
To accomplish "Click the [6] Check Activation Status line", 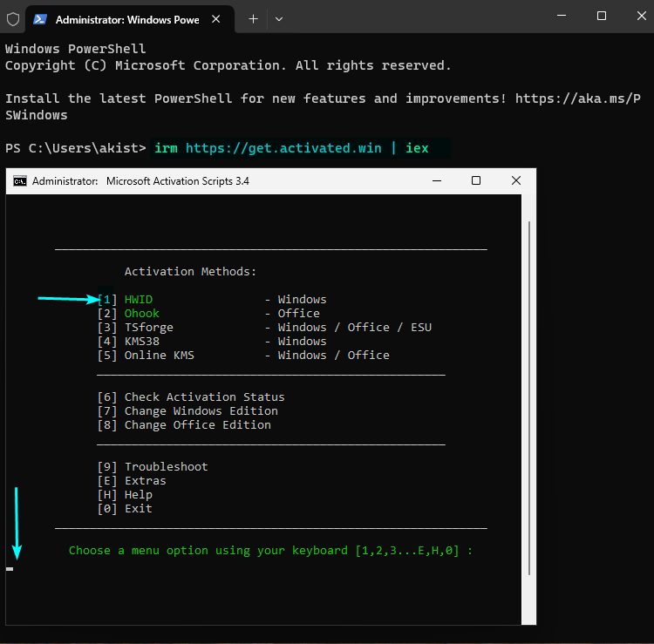I will point(191,397).
